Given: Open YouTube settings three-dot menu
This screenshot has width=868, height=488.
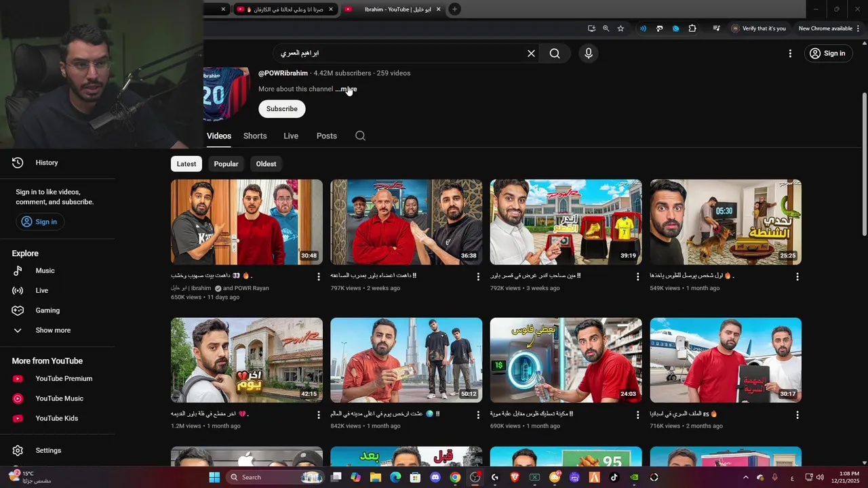Looking at the screenshot, I should [x=790, y=54].
